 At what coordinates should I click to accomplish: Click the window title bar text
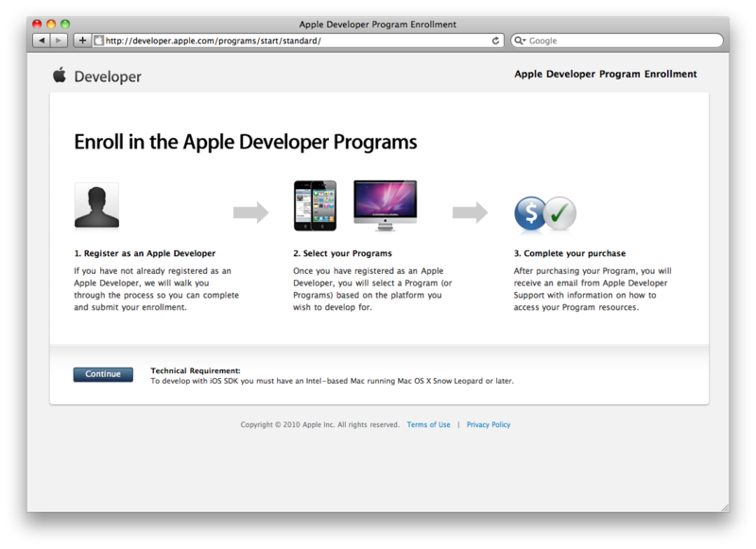click(x=377, y=25)
